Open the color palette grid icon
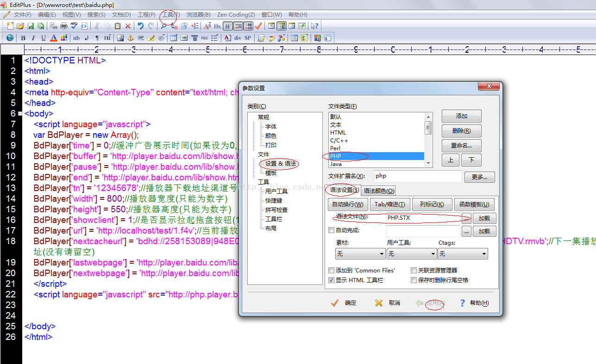The image size is (596, 364). (x=63, y=37)
